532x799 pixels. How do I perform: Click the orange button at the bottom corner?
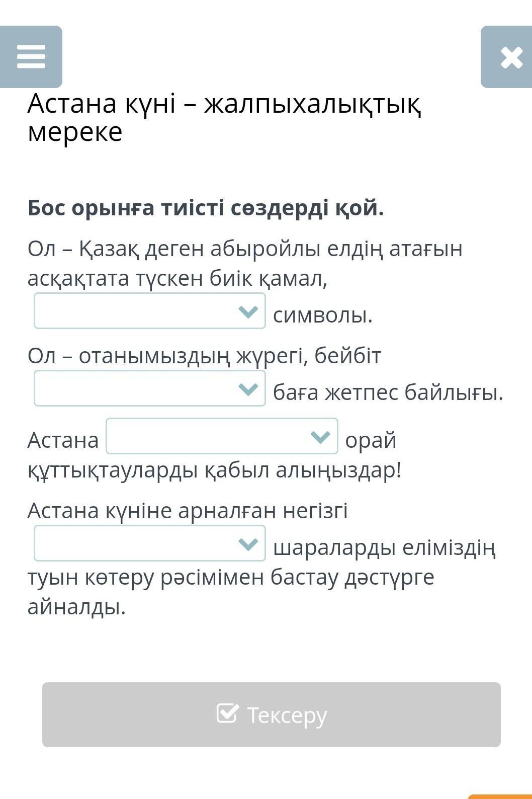tap(500, 796)
